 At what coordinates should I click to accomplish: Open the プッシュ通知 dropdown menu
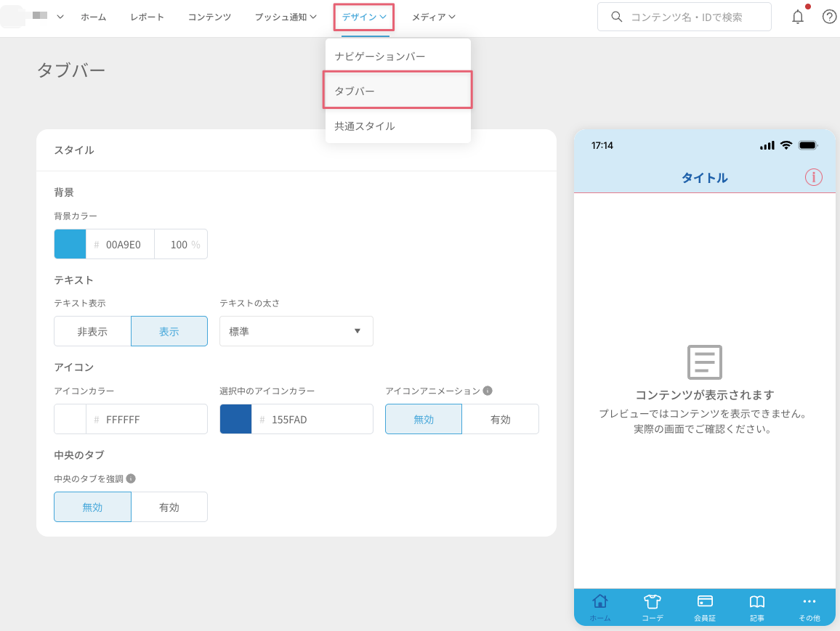(x=286, y=17)
